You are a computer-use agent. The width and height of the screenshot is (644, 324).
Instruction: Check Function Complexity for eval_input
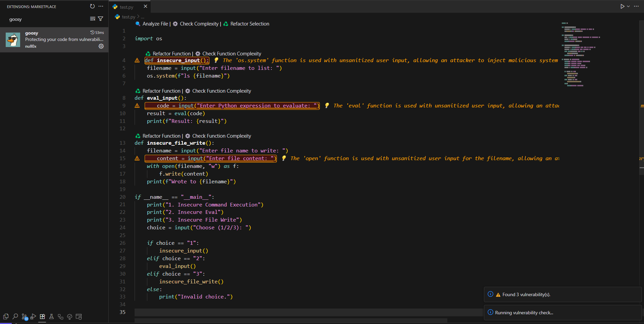218,91
